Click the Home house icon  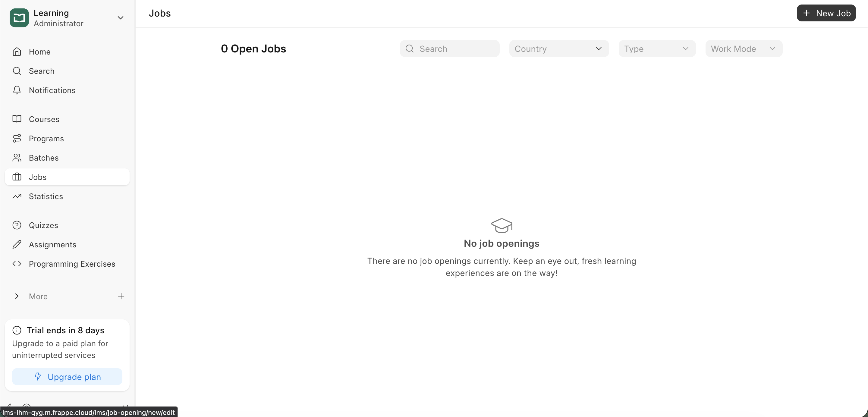click(17, 52)
